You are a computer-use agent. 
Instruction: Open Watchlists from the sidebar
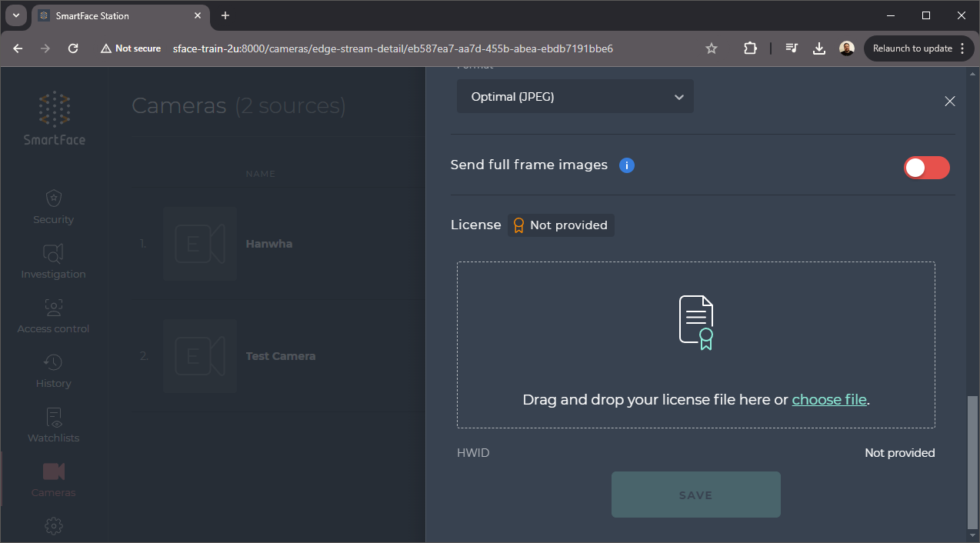pyautogui.click(x=53, y=425)
